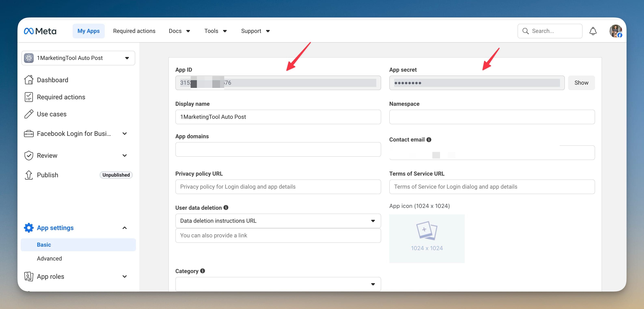This screenshot has height=309, width=644.
Task: Open the Tools dropdown menu
Action: (x=216, y=31)
